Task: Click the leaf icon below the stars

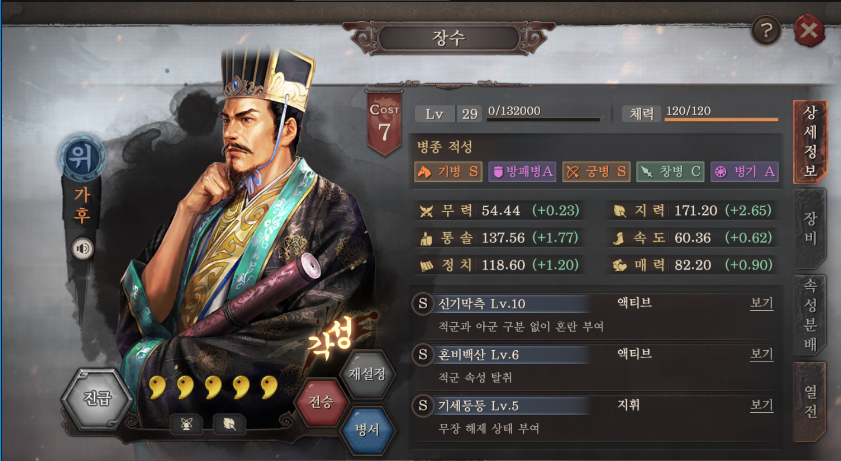Action: pyautogui.click(x=229, y=425)
